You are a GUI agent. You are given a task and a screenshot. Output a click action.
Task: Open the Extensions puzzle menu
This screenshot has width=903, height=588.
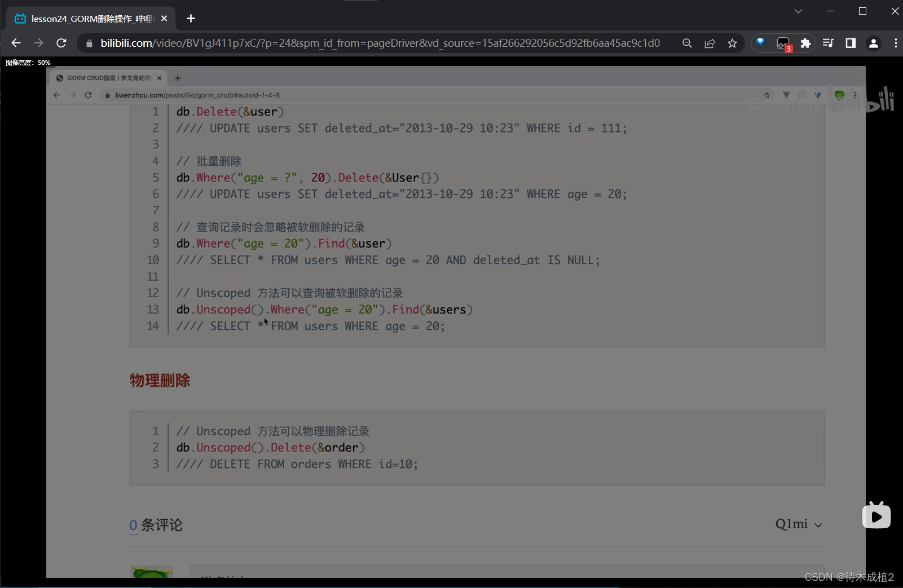[805, 43]
